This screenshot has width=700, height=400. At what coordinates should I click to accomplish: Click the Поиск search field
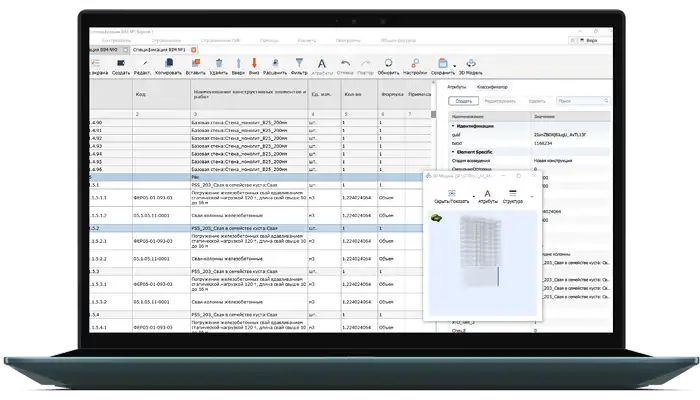click(x=580, y=102)
